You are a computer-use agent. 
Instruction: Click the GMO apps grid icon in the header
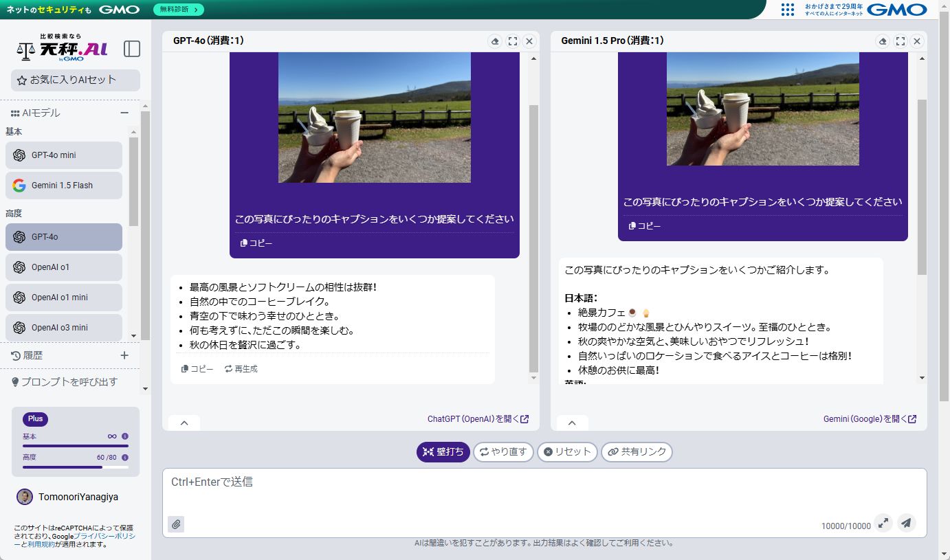(787, 10)
